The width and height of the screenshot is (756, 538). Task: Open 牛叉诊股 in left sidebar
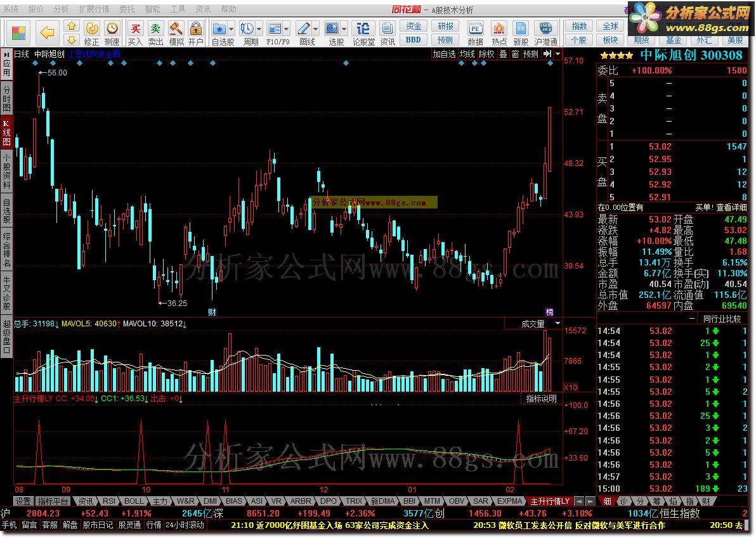click(6, 293)
